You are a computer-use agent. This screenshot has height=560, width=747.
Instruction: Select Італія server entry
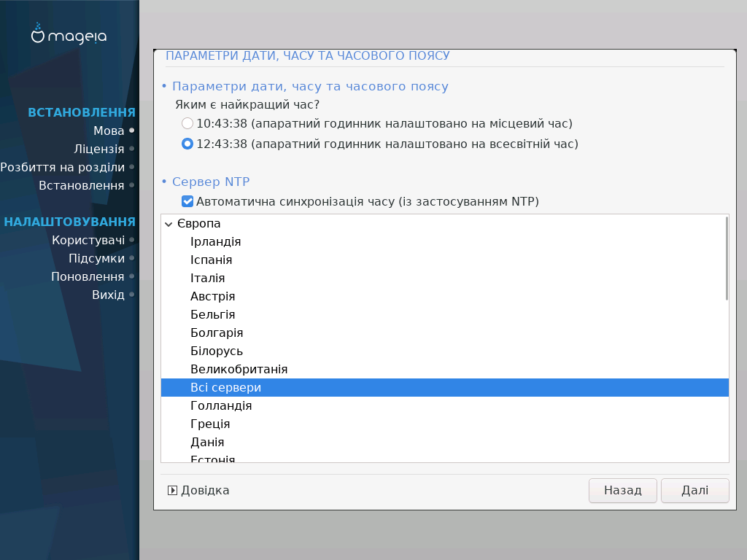click(x=207, y=279)
